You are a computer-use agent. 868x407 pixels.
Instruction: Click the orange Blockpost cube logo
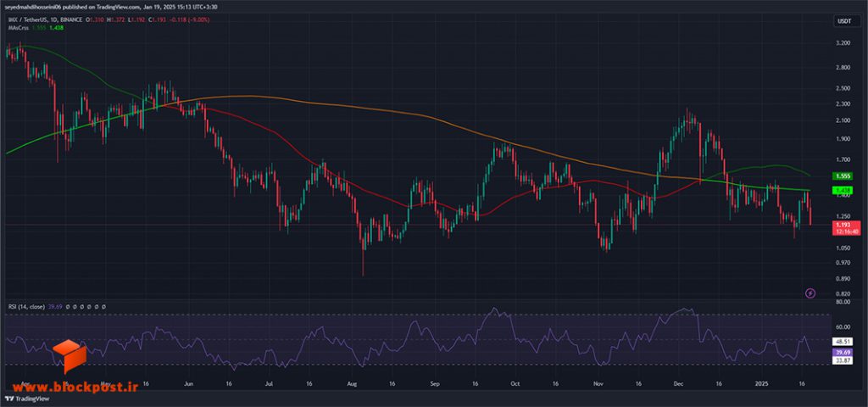pyautogui.click(x=70, y=355)
